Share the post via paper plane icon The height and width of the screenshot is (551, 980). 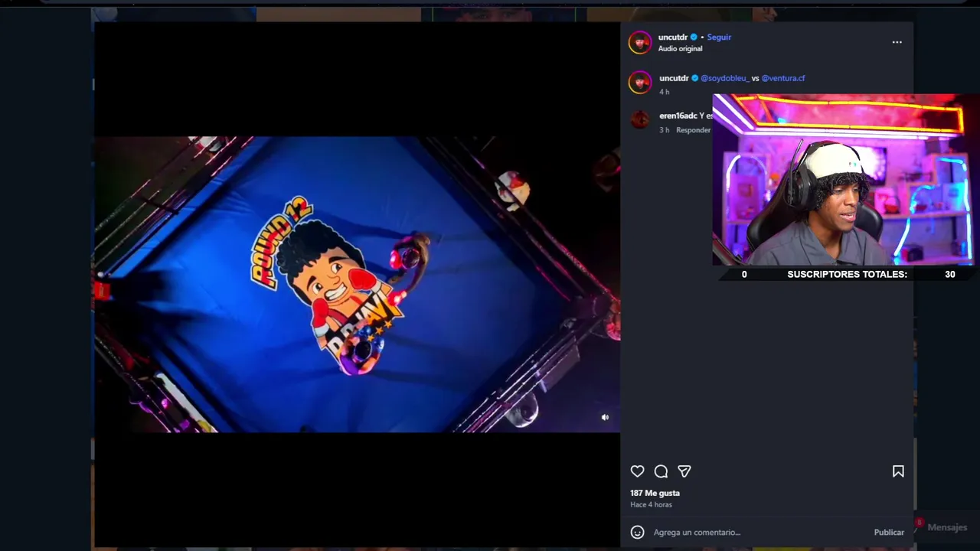pyautogui.click(x=684, y=471)
